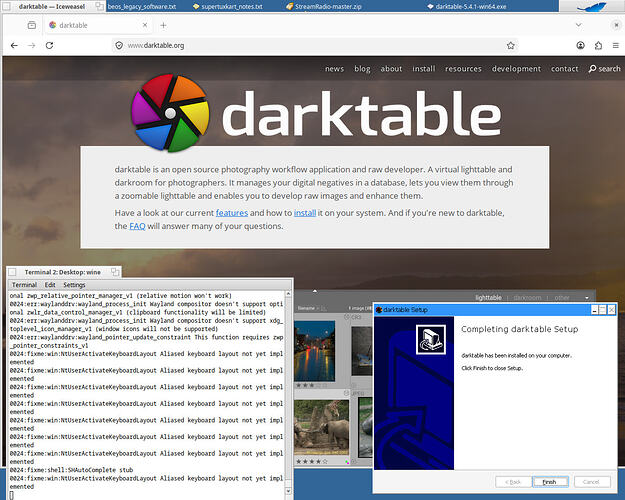The height and width of the screenshot is (500, 625).
Task: Open the recent tabs list icon
Action: (x=31, y=25)
